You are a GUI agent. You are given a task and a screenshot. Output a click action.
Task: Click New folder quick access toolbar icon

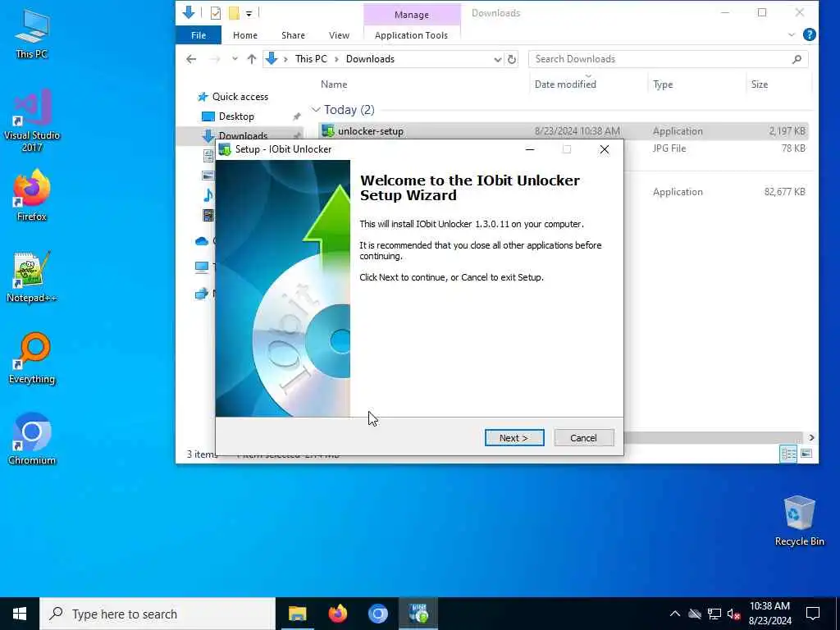(x=234, y=13)
